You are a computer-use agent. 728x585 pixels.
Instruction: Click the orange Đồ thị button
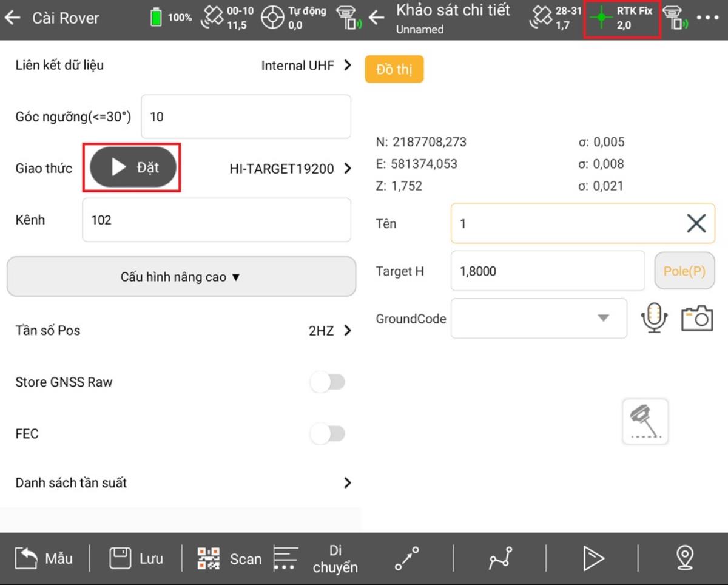(x=394, y=70)
